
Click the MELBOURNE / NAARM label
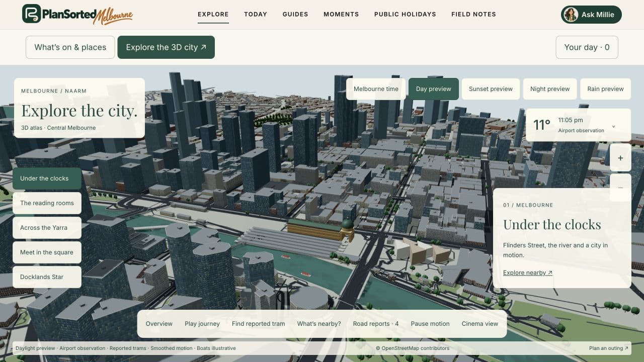pos(54,91)
